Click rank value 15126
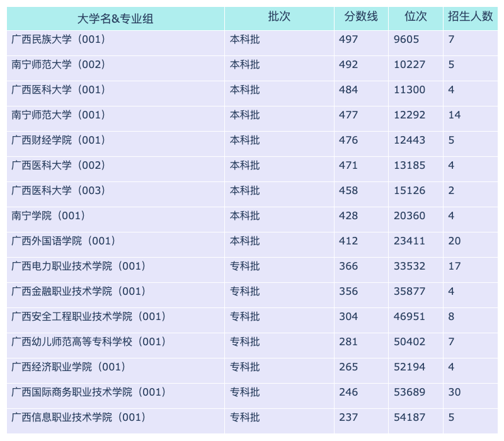 click(409, 190)
